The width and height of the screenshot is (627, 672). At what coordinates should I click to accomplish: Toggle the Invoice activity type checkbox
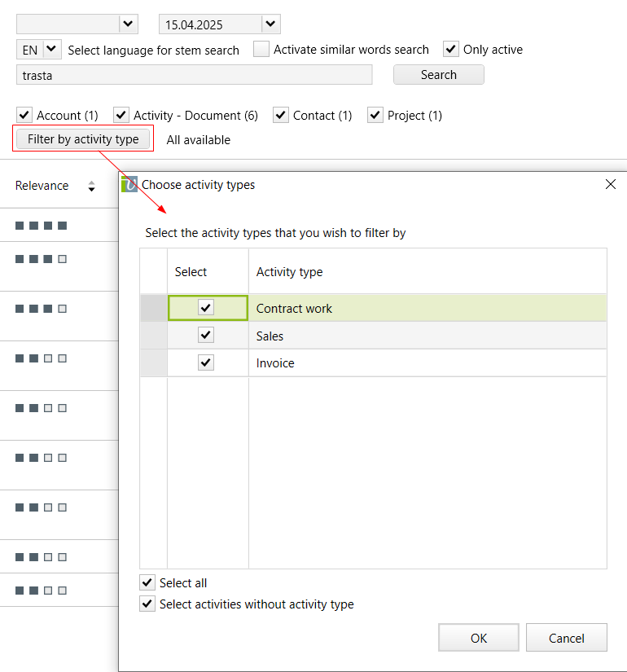tap(207, 363)
